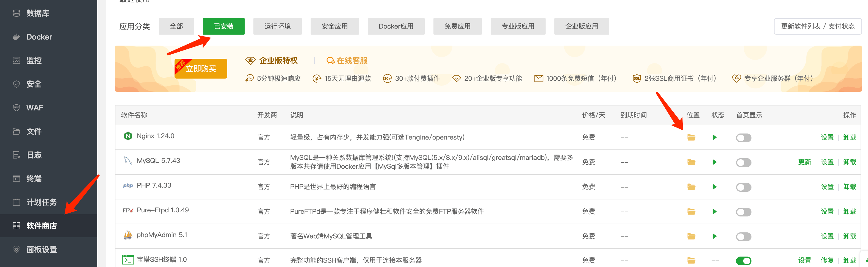Click 更新 for MySQL
This screenshot has height=267, width=868.
(x=804, y=162)
